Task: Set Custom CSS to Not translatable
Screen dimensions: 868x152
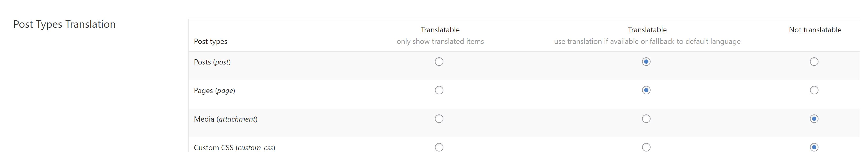Action: pos(814,147)
